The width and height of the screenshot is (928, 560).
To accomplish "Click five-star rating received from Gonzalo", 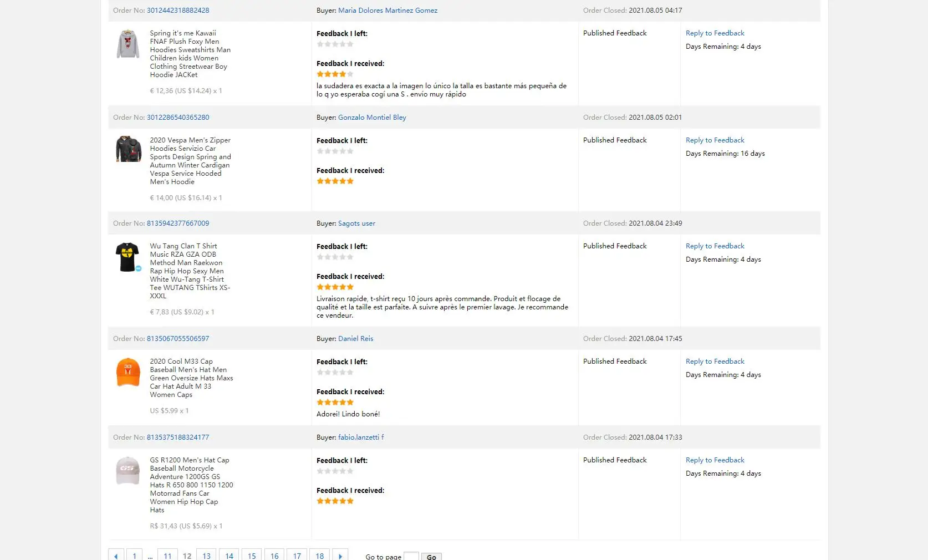I will [x=335, y=181].
